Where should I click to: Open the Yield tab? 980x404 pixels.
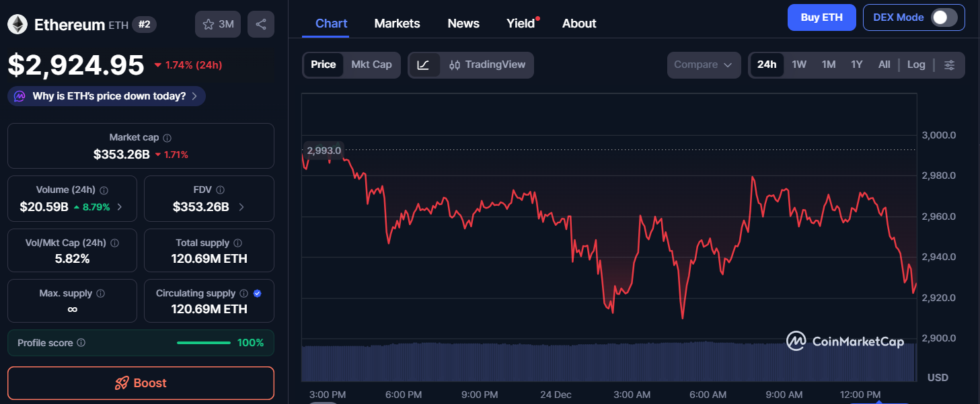(522, 24)
